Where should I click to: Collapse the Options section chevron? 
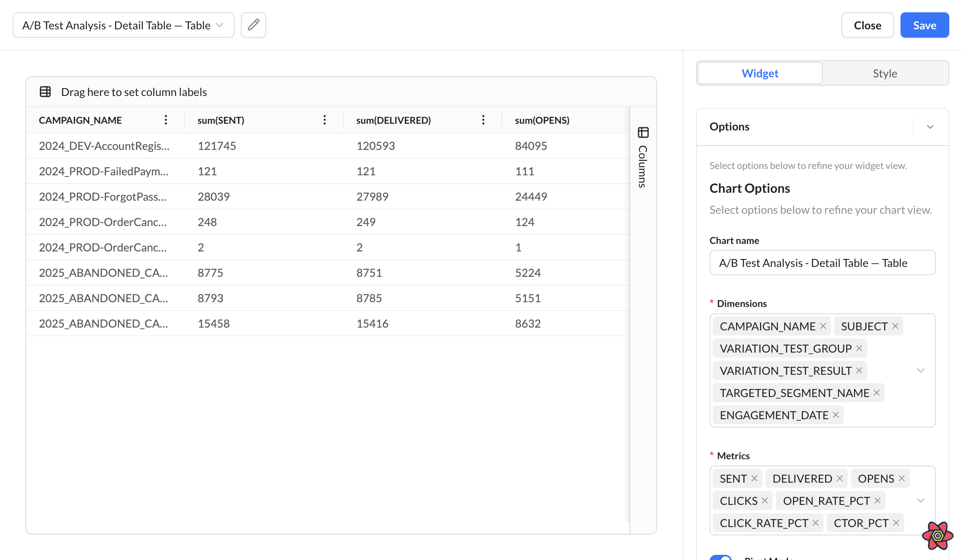(x=930, y=127)
